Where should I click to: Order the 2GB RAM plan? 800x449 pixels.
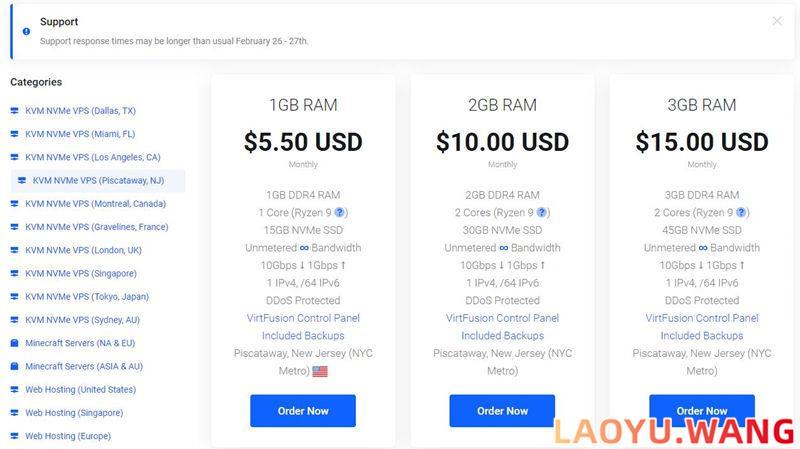[502, 411]
